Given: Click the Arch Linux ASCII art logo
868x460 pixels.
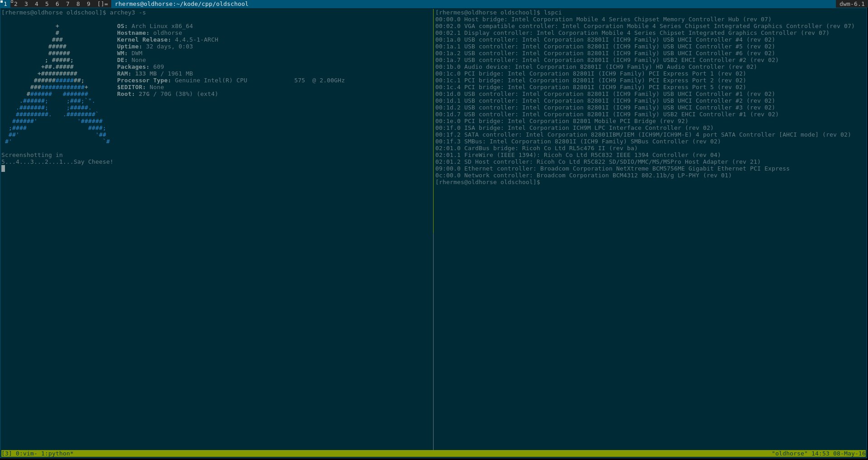Looking at the screenshot, I should pyautogui.click(x=57, y=84).
